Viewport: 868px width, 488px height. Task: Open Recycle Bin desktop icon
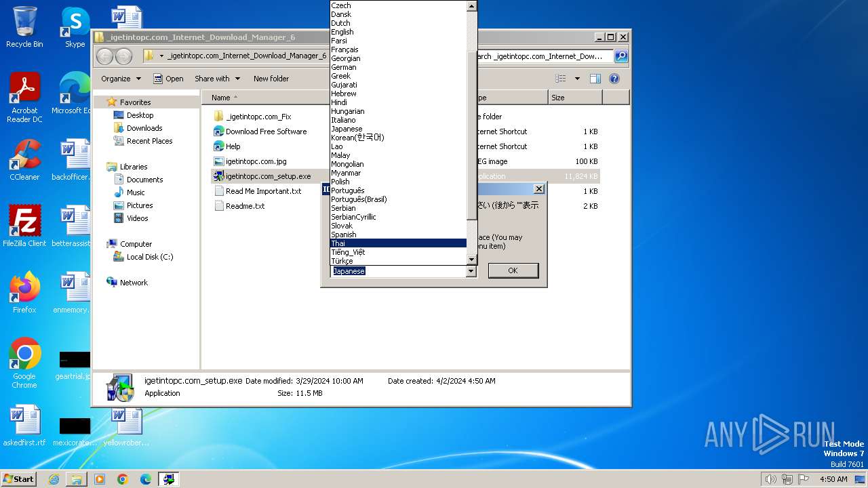[24, 27]
